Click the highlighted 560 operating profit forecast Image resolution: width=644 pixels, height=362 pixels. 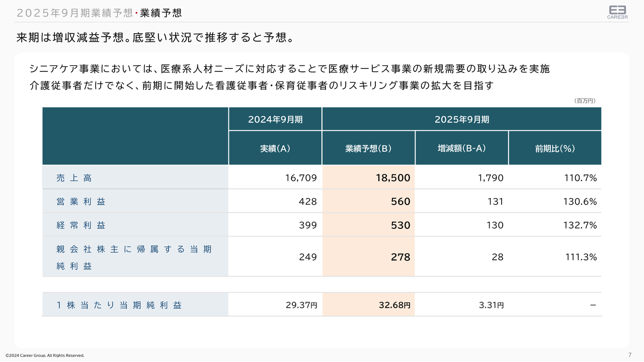[400, 202]
